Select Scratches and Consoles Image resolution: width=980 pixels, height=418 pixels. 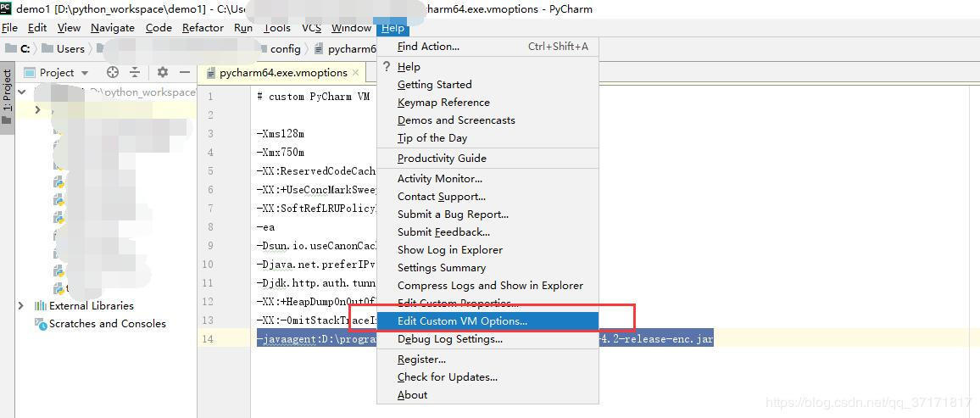pos(108,324)
